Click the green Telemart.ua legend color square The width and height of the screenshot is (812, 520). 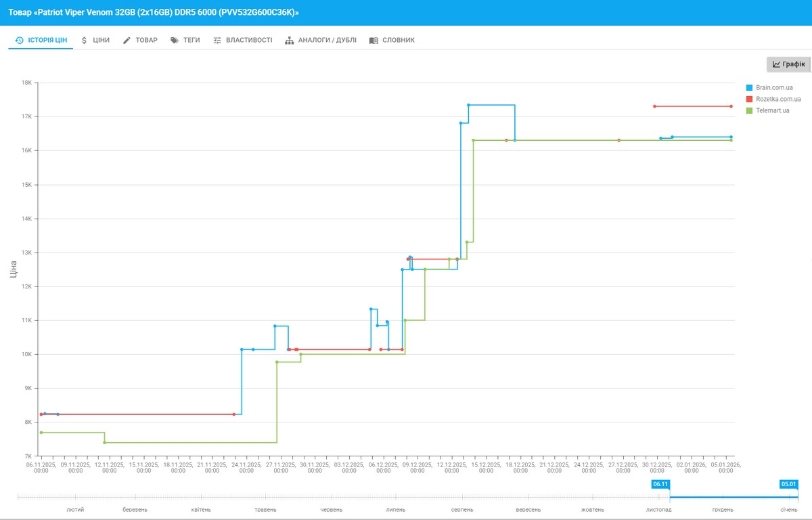(x=749, y=110)
